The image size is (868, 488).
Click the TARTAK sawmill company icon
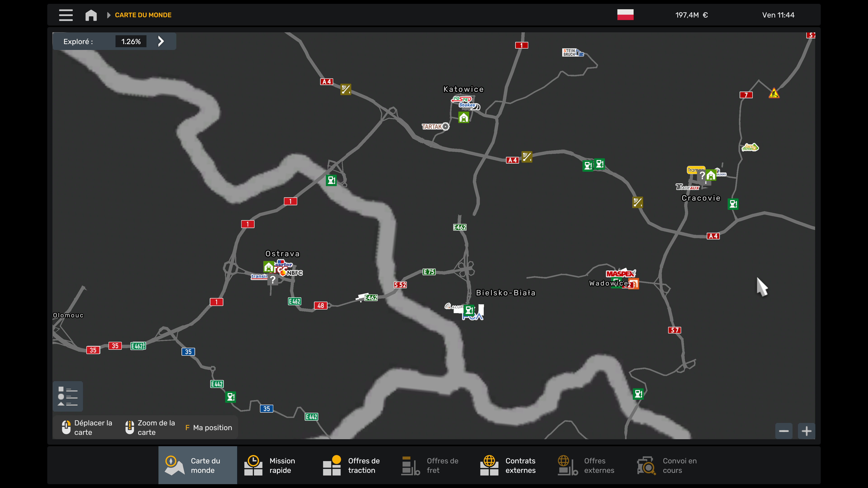(x=435, y=127)
